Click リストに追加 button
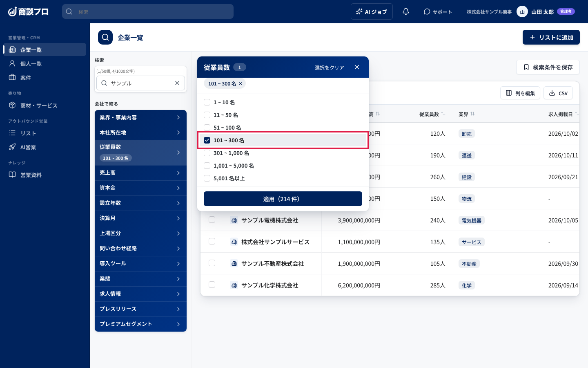The width and height of the screenshot is (588, 368). coord(551,37)
